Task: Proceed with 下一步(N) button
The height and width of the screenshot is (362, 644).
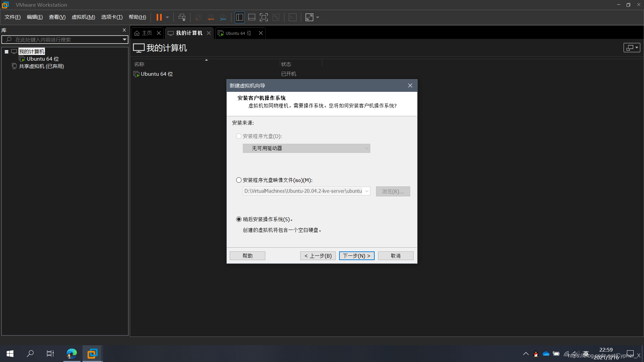Action: [357, 256]
